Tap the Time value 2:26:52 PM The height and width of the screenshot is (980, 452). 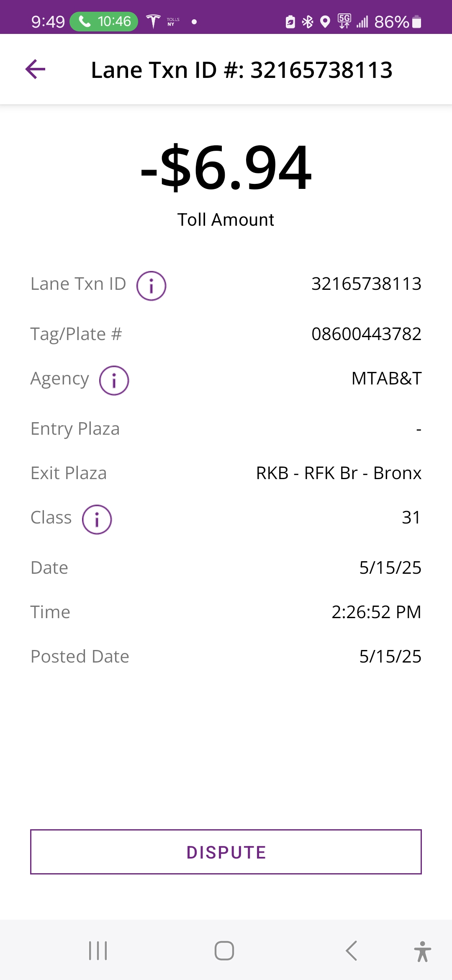click(376, 612)
